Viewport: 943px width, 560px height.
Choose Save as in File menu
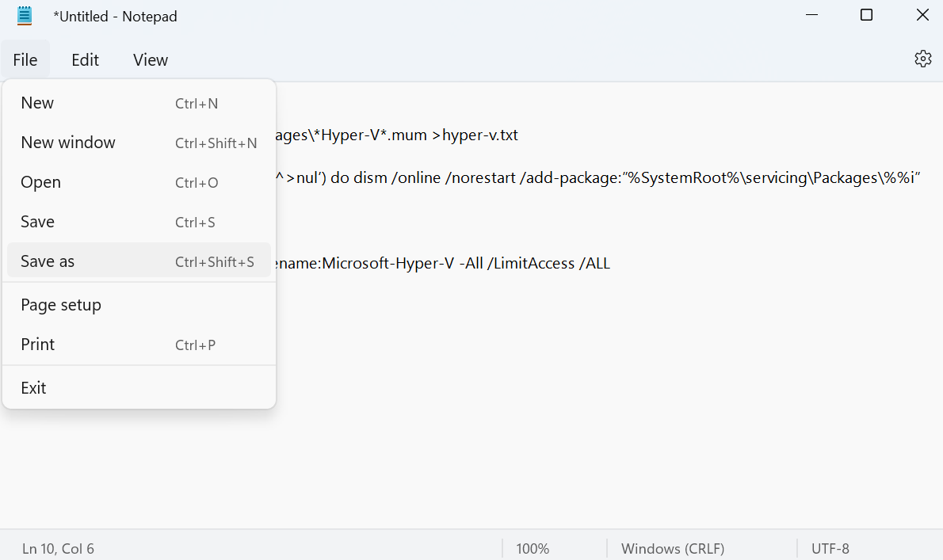click(x=139, y=261)
